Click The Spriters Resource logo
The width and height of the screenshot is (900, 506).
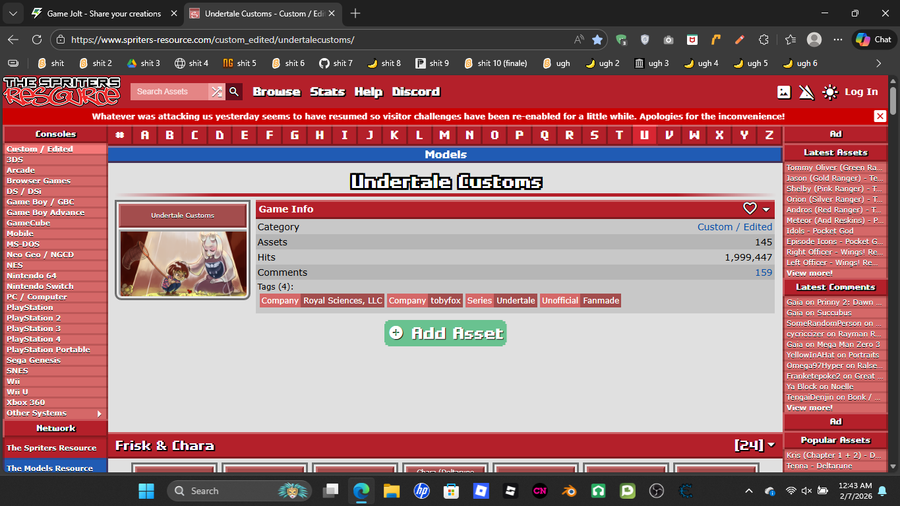click(62, 91)
